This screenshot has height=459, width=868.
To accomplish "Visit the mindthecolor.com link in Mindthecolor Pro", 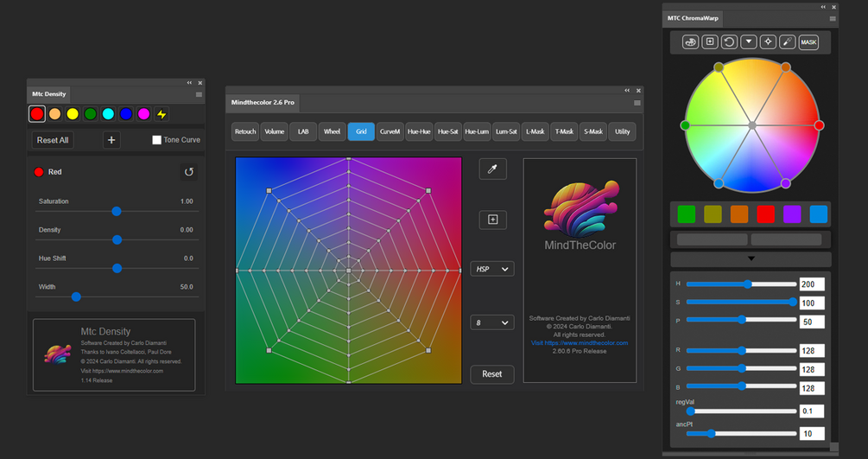I will [x=580, y=342].
